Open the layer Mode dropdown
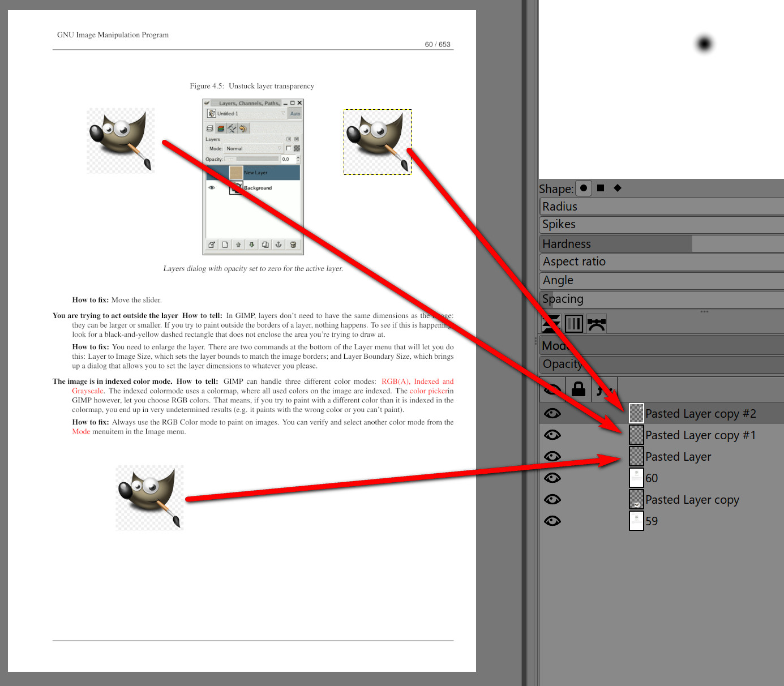This screenshot has height=686, width=784. coord(661,346)
